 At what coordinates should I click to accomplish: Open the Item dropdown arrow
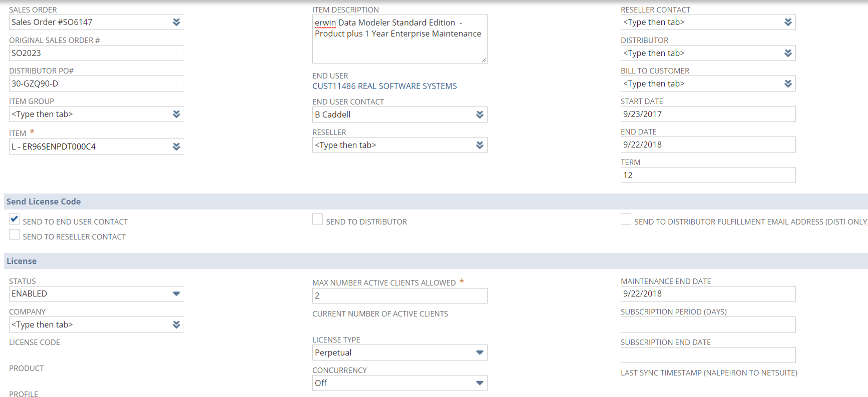pos(176,146)
